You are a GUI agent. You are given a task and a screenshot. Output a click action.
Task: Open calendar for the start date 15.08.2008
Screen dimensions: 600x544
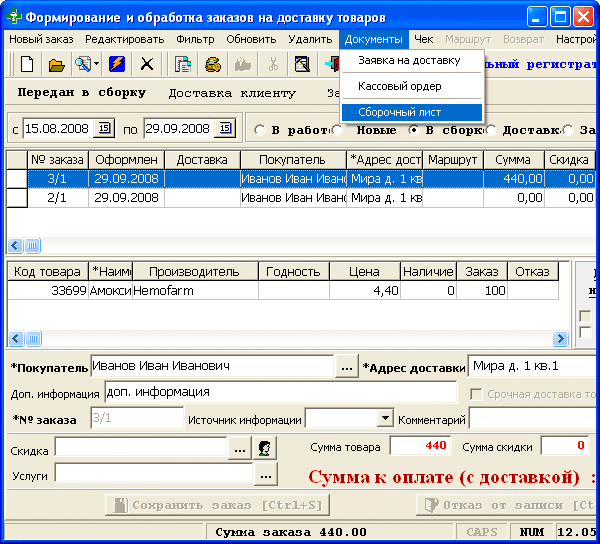pyautogui.click(x=103, y=129)
